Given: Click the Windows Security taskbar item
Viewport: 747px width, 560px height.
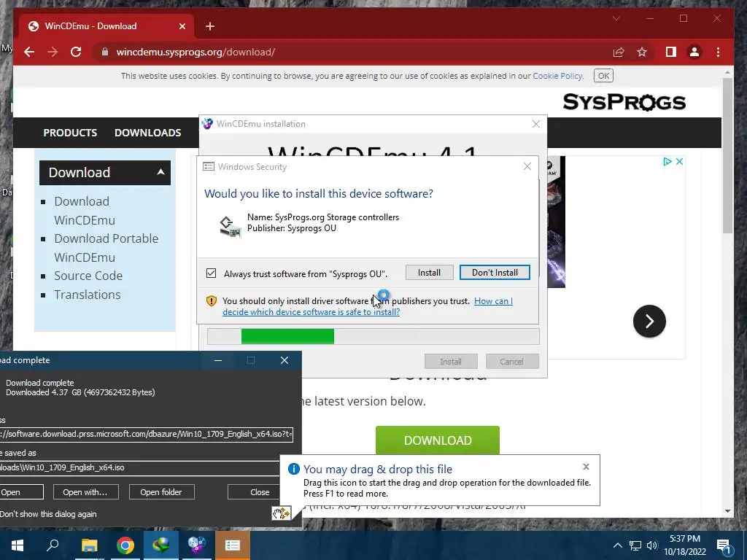Looking at the screenshot, I should click(233, 545).
